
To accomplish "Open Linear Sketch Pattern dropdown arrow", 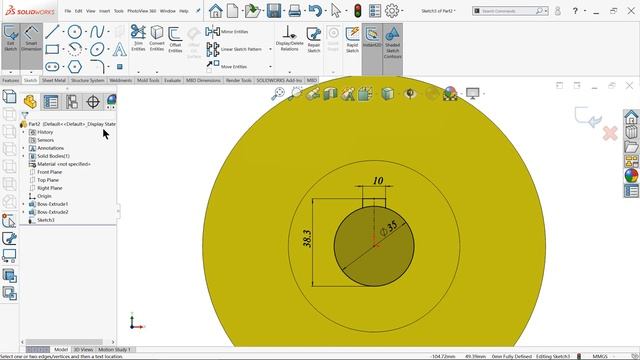I will click(x=270, y=49).
